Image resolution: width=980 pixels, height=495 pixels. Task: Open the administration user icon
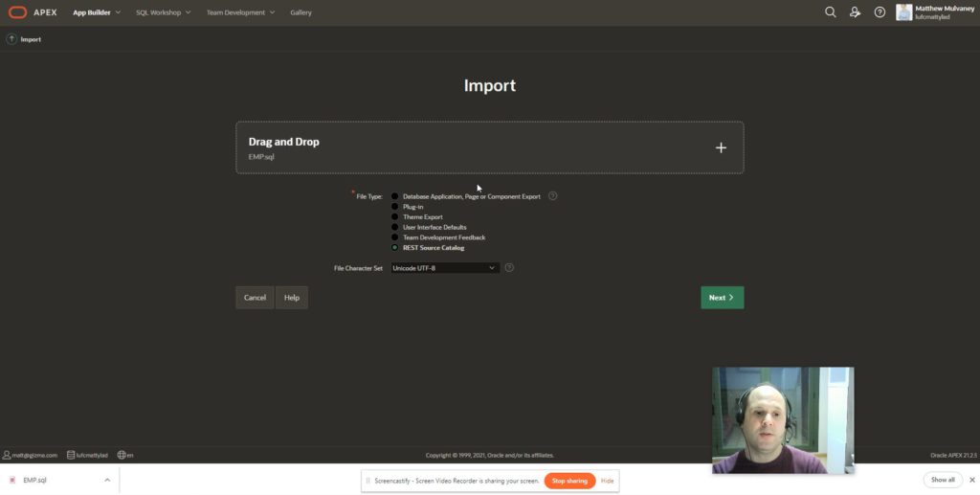855,11
